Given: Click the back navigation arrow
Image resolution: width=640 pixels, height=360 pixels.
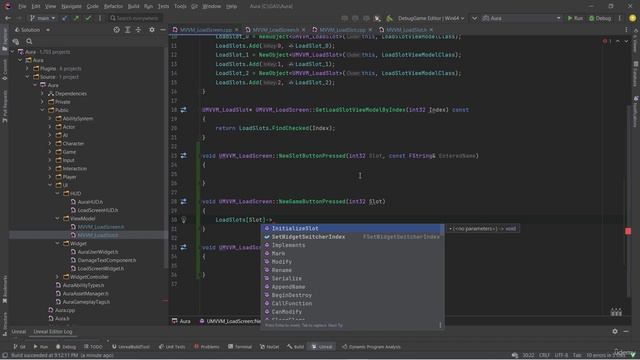Looking at the screenshot, I should pyautogui.click(x=8, y=18).
